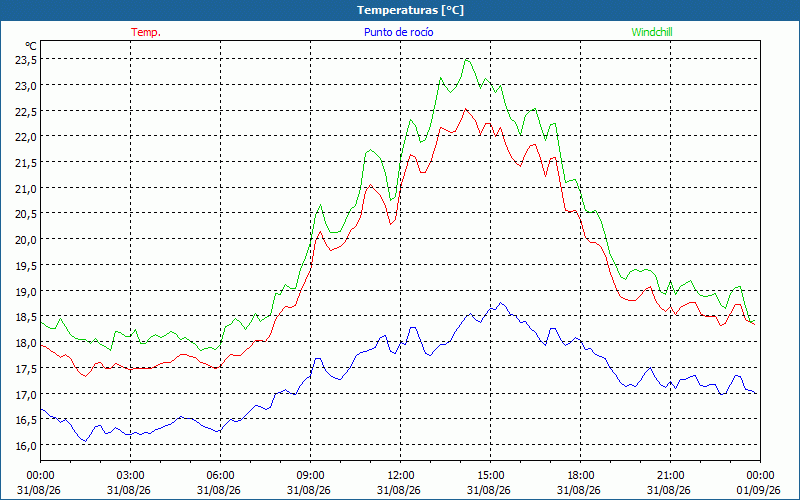Image resolution: width=800 pixels, height=500 pixels.
Task: Click the 18,5 y-axis value
Action: 26,317
